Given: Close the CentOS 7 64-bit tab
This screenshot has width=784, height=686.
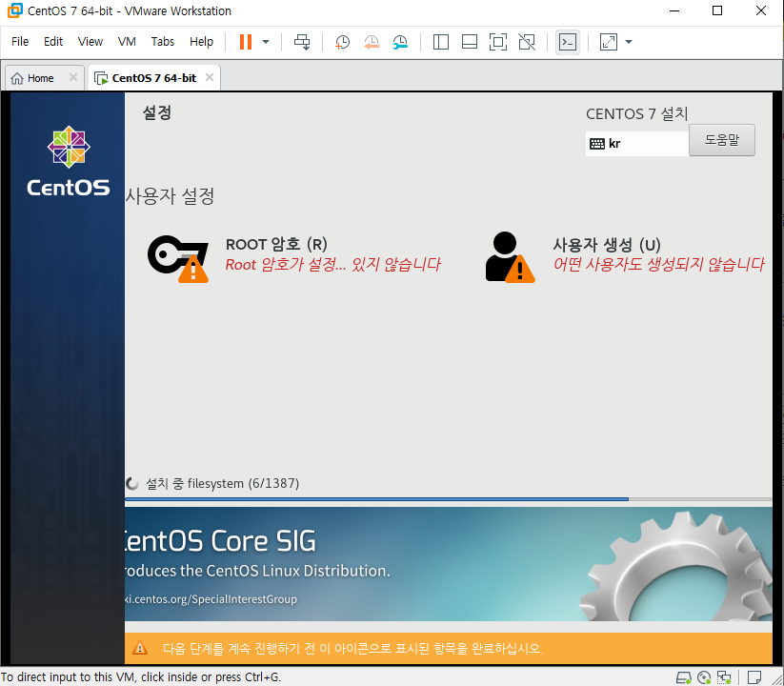Looking at the screenshot, I should point(210,77).
